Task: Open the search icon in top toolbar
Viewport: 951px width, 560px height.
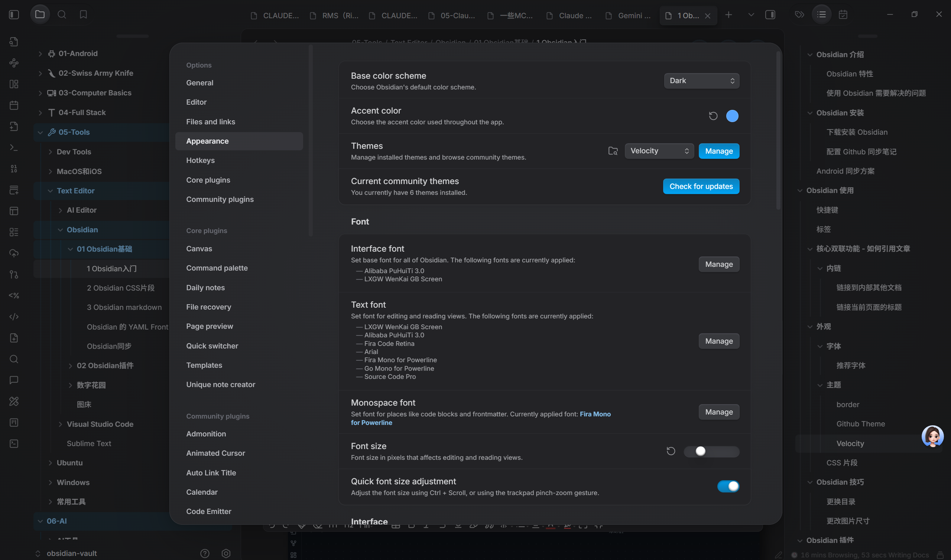Action: pos(62,15)
